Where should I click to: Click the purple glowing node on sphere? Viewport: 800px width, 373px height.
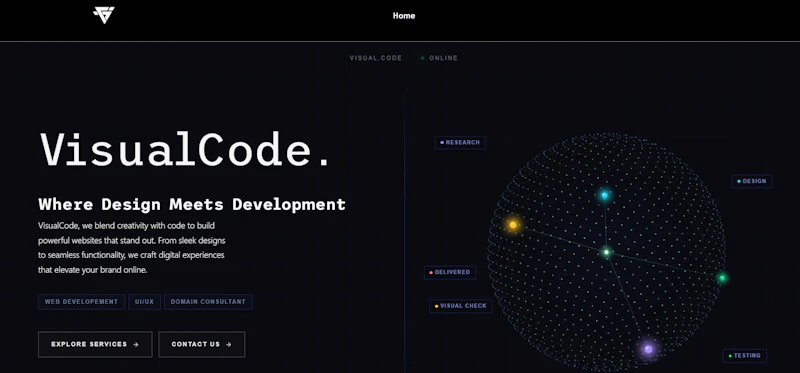tap(648, 349)
